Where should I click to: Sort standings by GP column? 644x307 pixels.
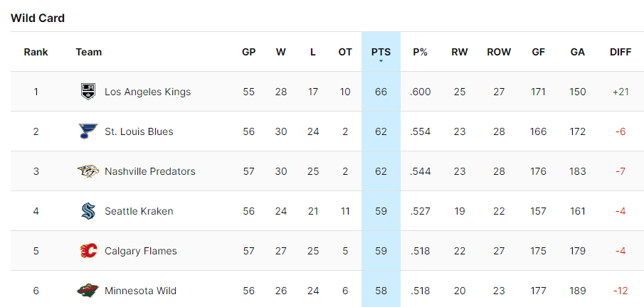point(248,52)
